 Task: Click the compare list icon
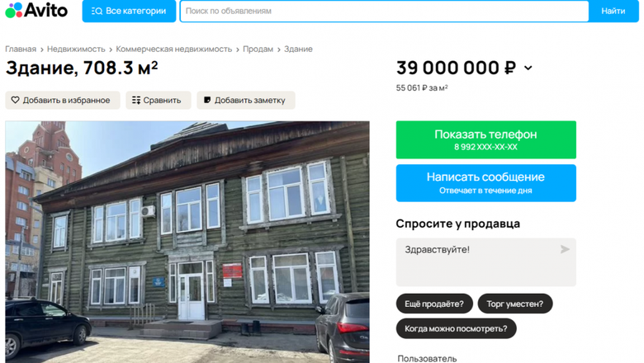pos(136,100)
